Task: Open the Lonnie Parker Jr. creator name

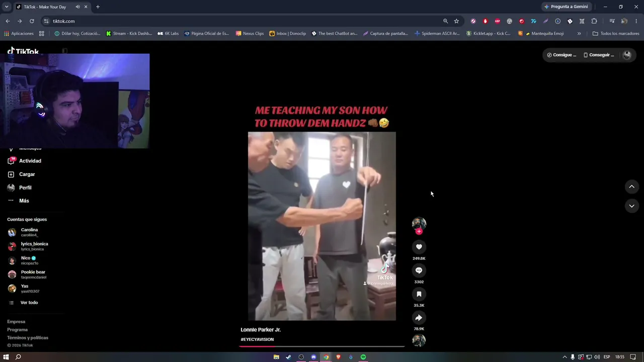Action: 261,330
